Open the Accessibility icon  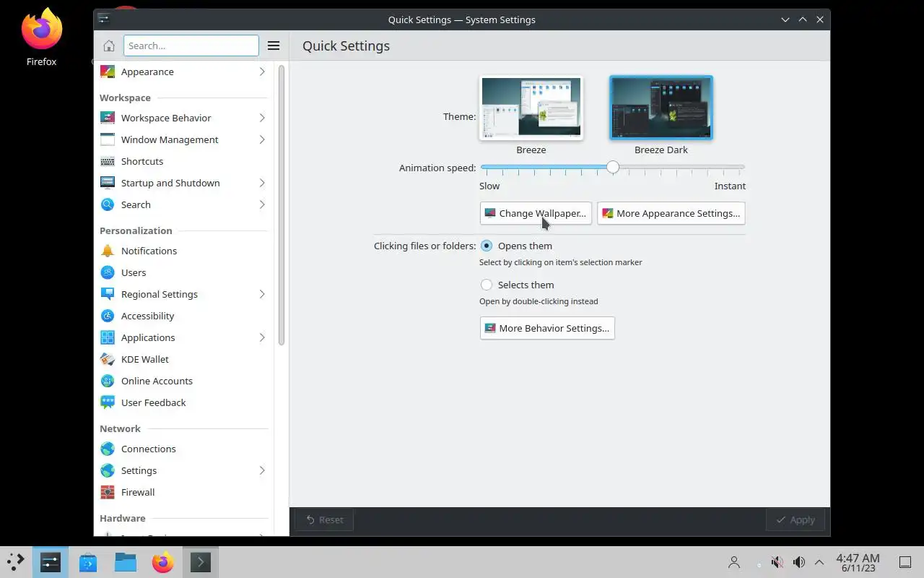pyautogui.click(x=108, y=316)
